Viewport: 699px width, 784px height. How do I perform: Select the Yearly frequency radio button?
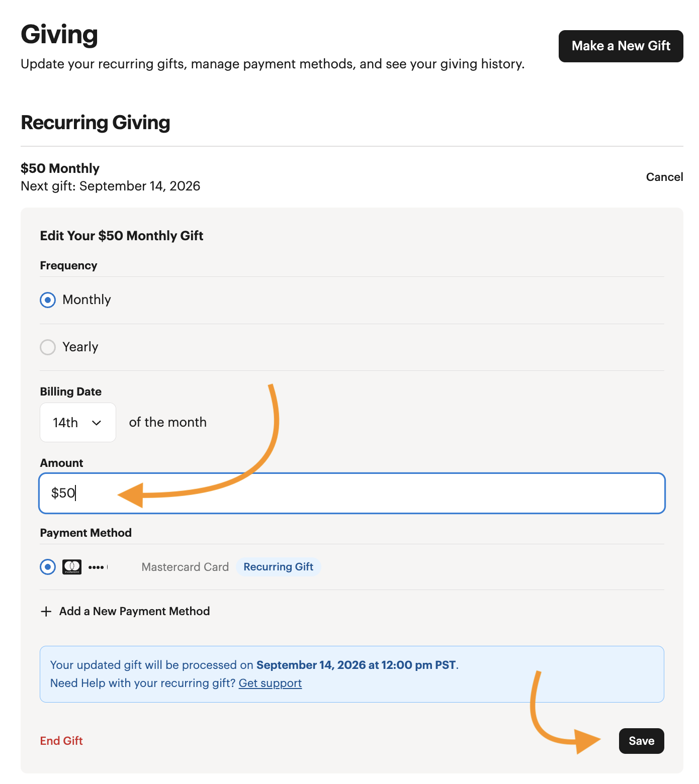pyautogui.click(x=48, y=347)
